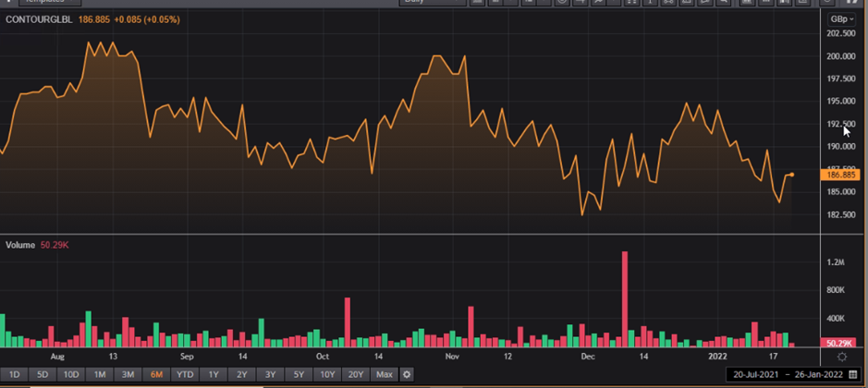Show the Max time range

385,375
